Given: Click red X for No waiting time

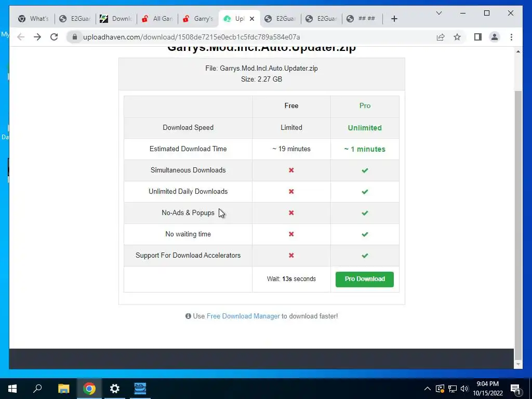Looking at the screenshot, I should pyautogui.click(x=291, y=234).
